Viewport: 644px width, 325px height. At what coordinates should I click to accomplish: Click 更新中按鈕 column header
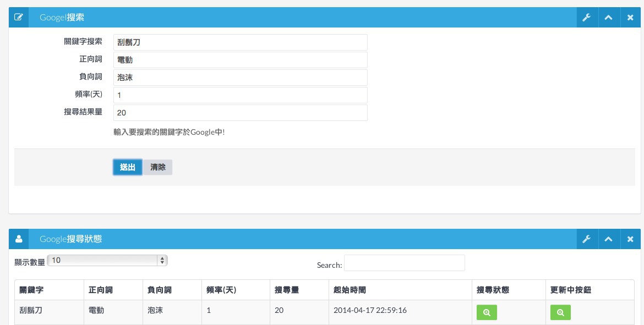590,290
